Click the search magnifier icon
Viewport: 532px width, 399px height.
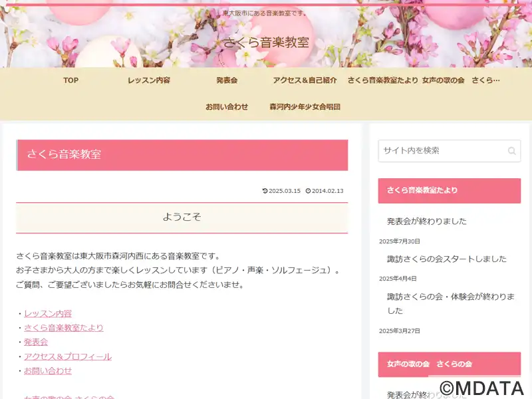tap(511, 151)
